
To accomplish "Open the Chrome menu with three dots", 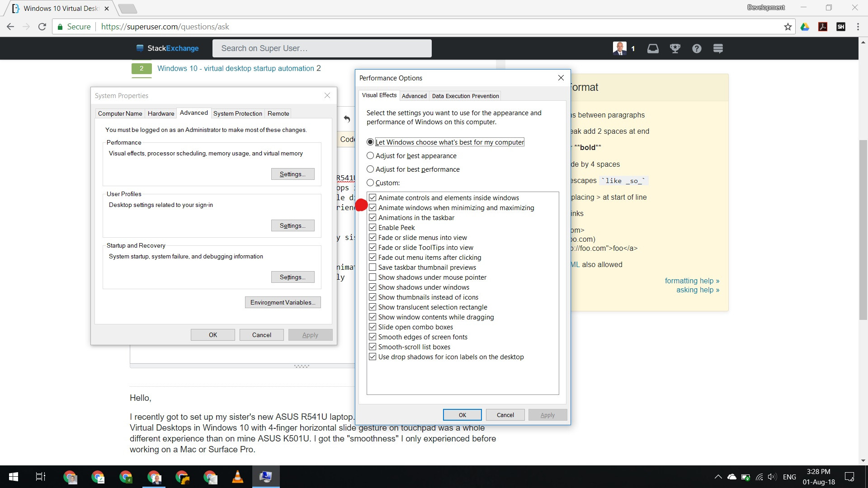I will (858, 27).
